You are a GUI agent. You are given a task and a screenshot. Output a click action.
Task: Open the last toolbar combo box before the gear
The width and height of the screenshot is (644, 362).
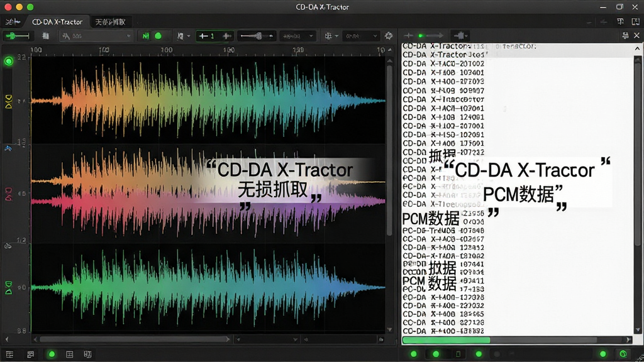360,36
